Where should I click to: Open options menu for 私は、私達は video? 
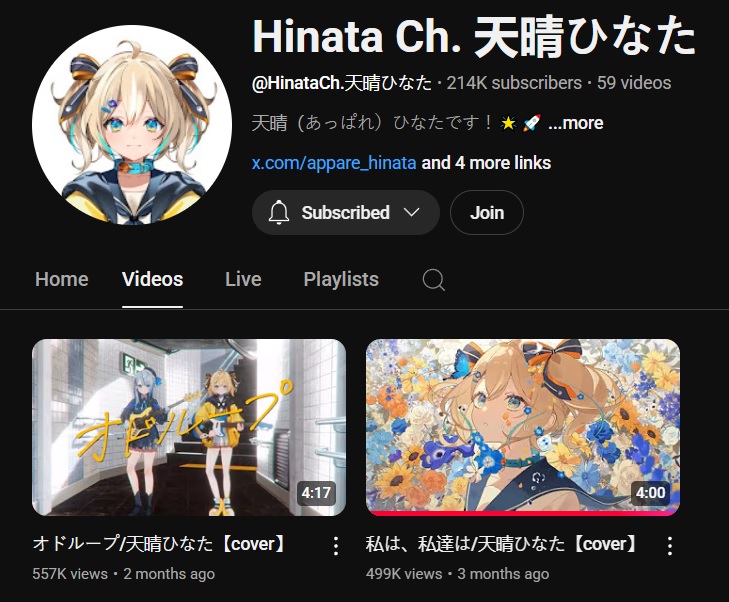click(669, 546)
